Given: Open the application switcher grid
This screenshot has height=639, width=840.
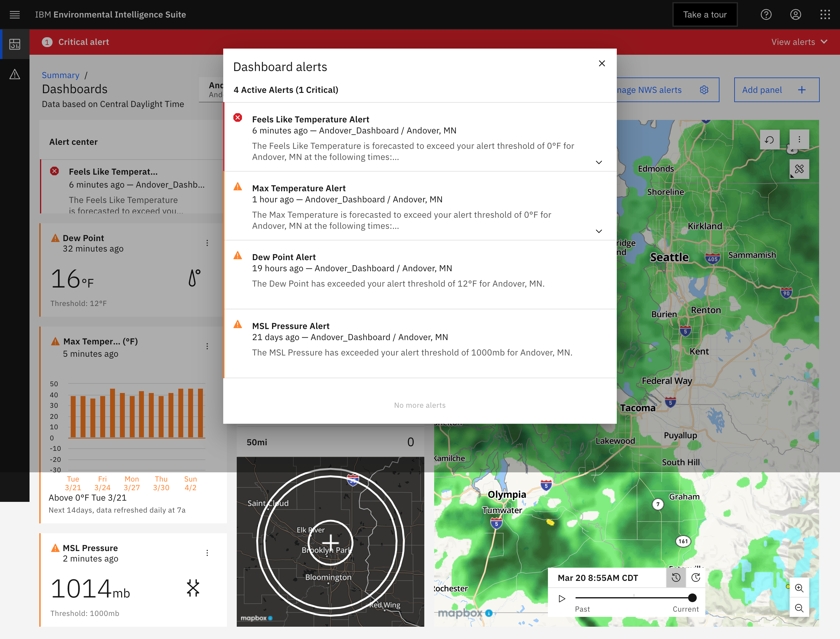Looking at the screenshot, I should pos(825,14).
